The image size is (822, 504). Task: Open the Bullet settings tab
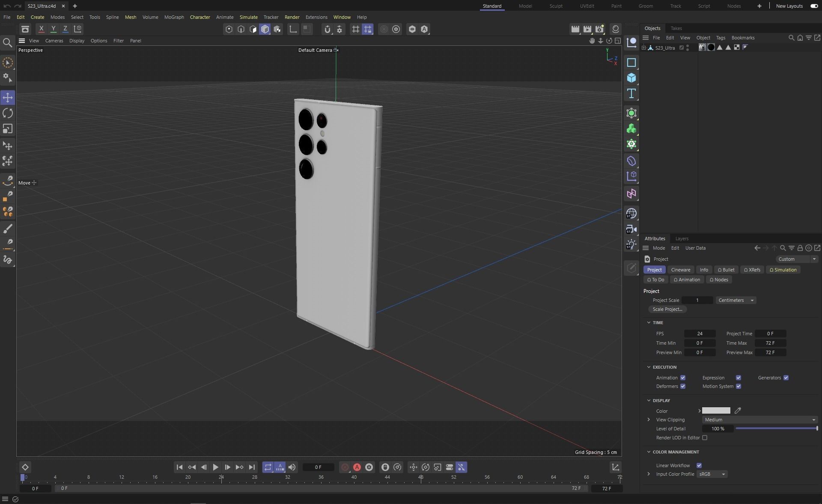click(x=726, y=270)
